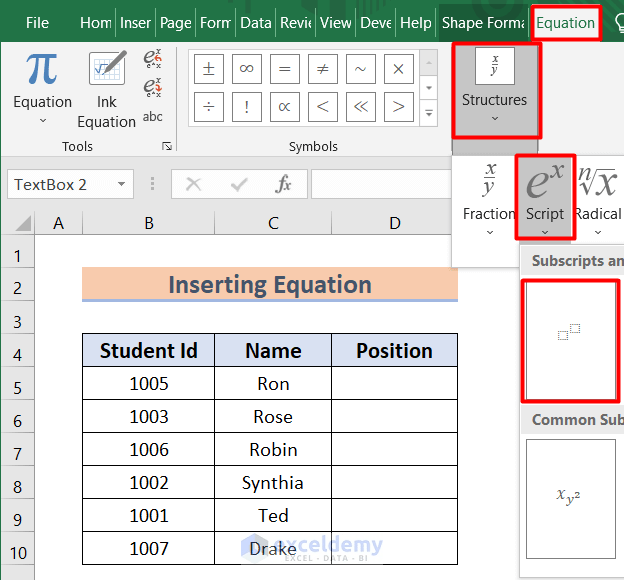Click the formula bar Enter checkmark

pyautogui.click(x=239, y=184)
